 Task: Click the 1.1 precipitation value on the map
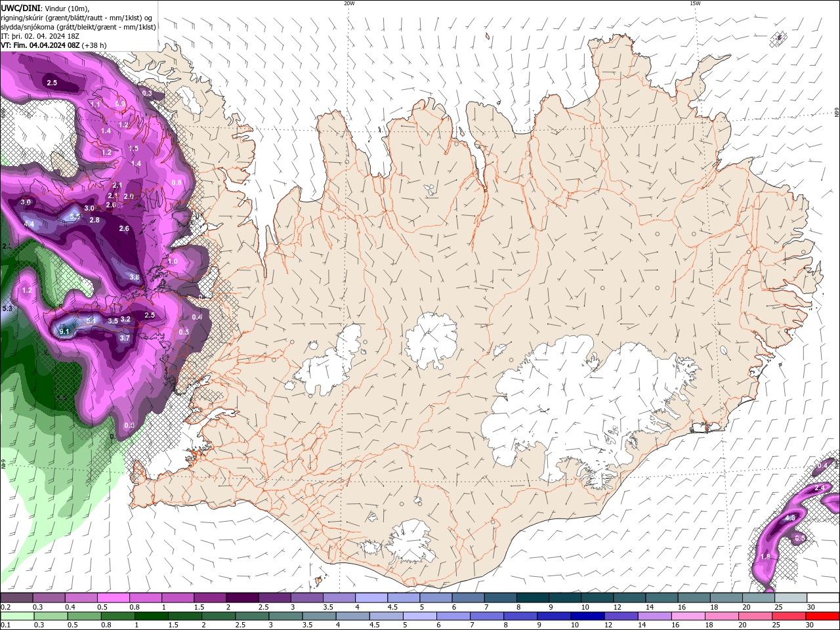coord(95,104)
